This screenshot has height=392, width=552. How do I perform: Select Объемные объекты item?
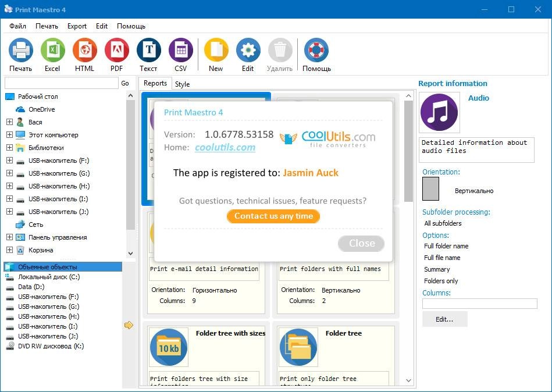pyautogui.click(x=63, y=267)
